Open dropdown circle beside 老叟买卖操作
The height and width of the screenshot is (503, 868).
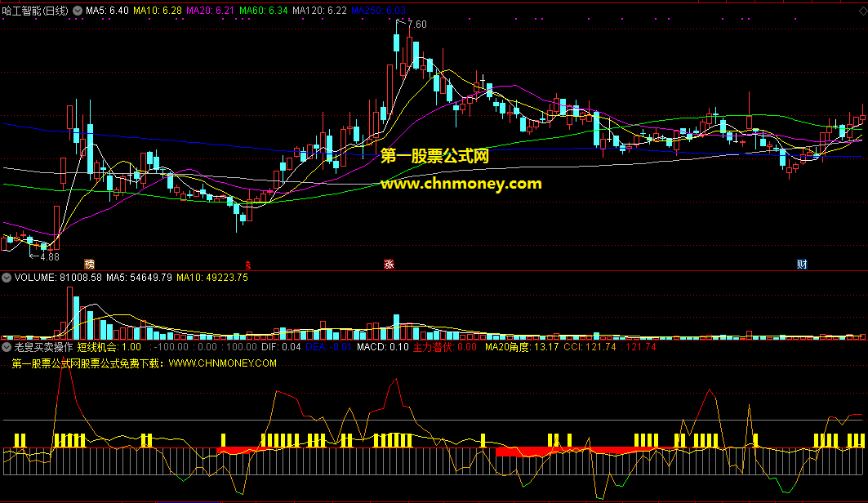point(6,347)
